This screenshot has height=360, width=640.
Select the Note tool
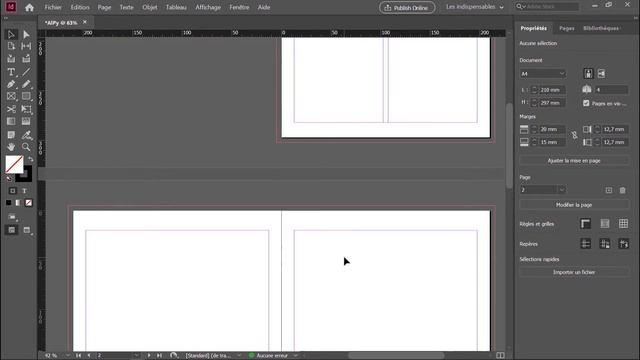coord(11,135)
